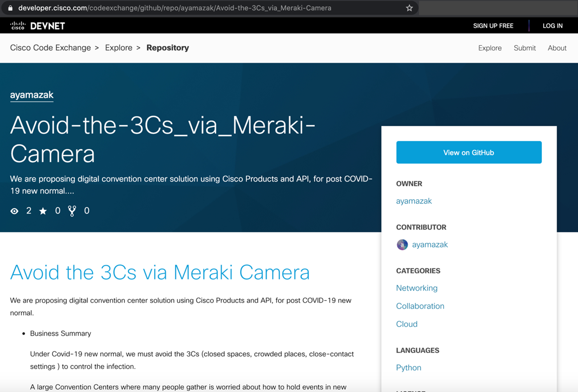
Task: Click the Explore breadcrumb entry
Action: (x=118, y=48)
